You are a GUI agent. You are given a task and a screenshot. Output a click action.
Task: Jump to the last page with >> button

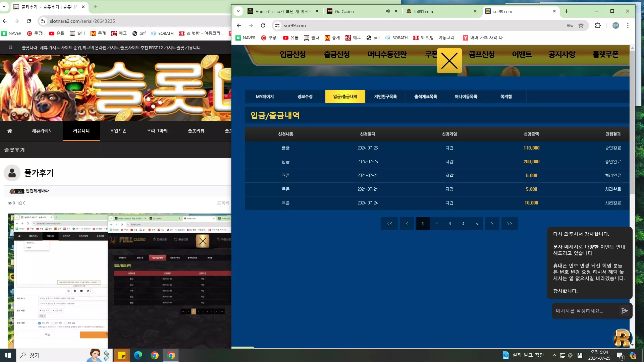click(x=509, y=224)
